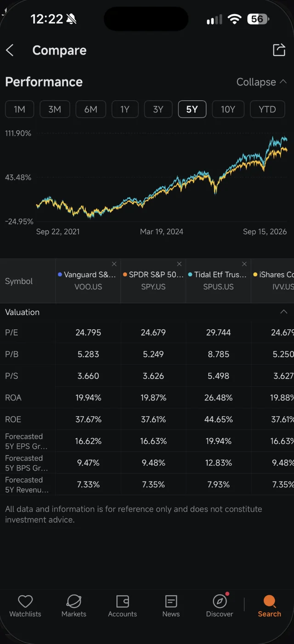
Task: Remove SPDR SPY.US column with X
Action: pos(179,264)
